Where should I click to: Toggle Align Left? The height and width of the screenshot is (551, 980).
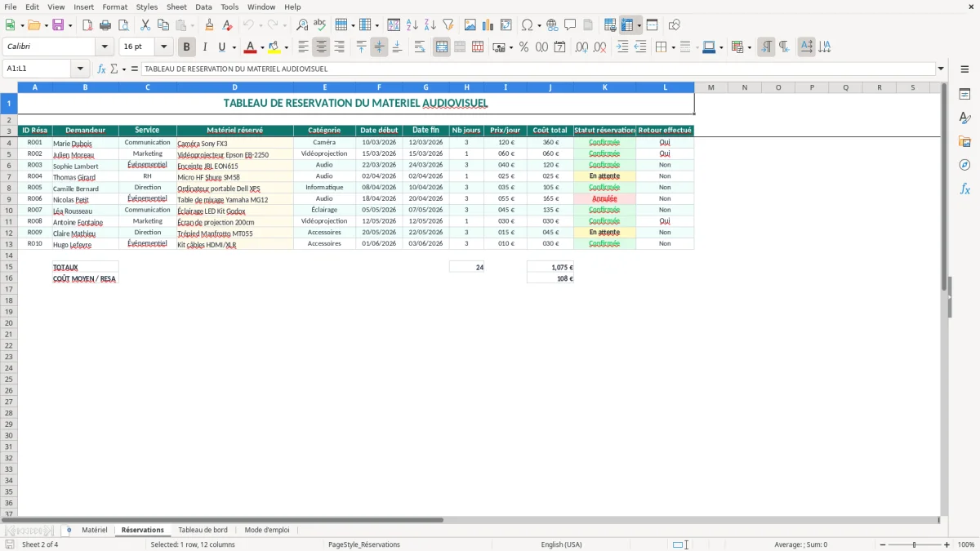tap(304, 47)
